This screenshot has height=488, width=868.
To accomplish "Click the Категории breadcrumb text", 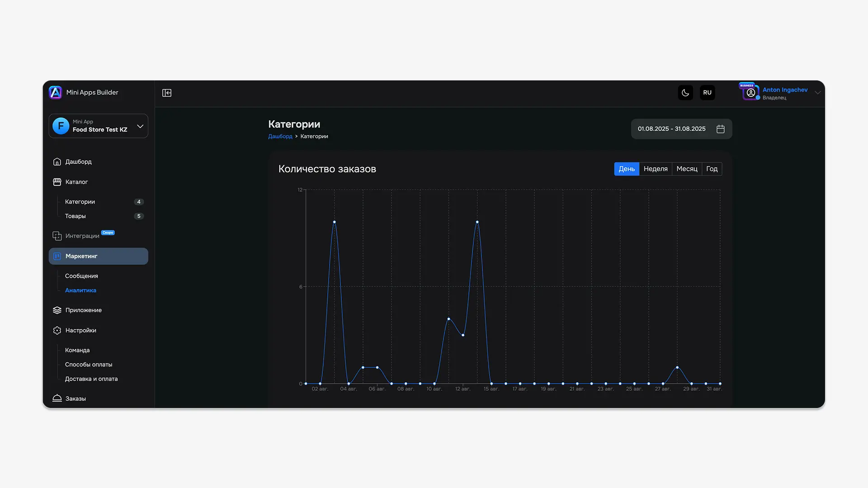I will pyautogui.click(x=314, y=136).
